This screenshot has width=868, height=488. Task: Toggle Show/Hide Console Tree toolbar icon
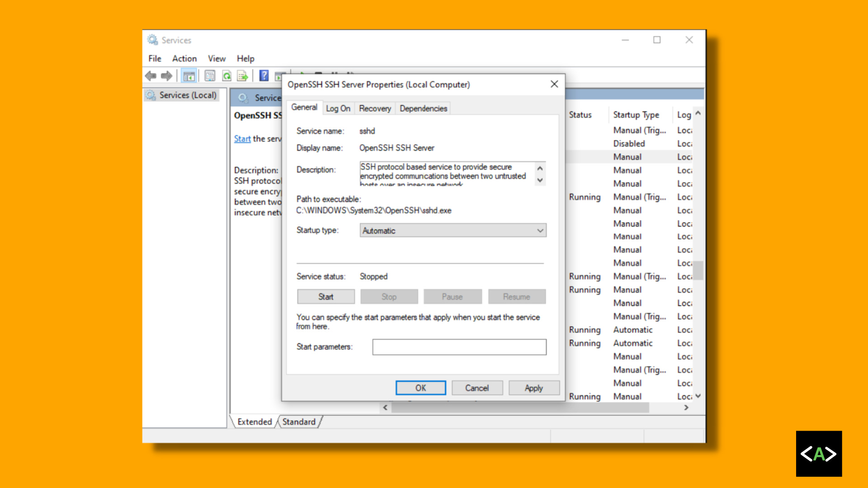coord(189,76)
